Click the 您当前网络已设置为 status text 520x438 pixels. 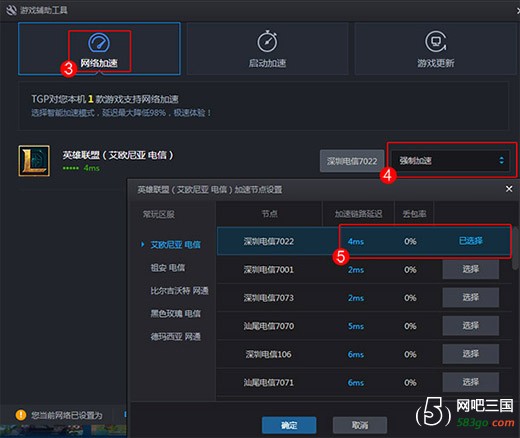67,415
